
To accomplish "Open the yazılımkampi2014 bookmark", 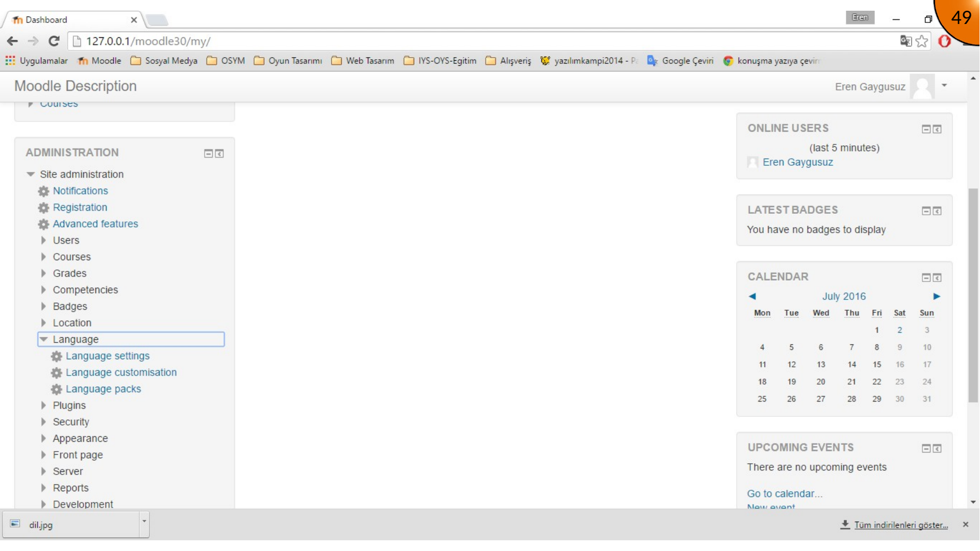I will pos(589,61).
